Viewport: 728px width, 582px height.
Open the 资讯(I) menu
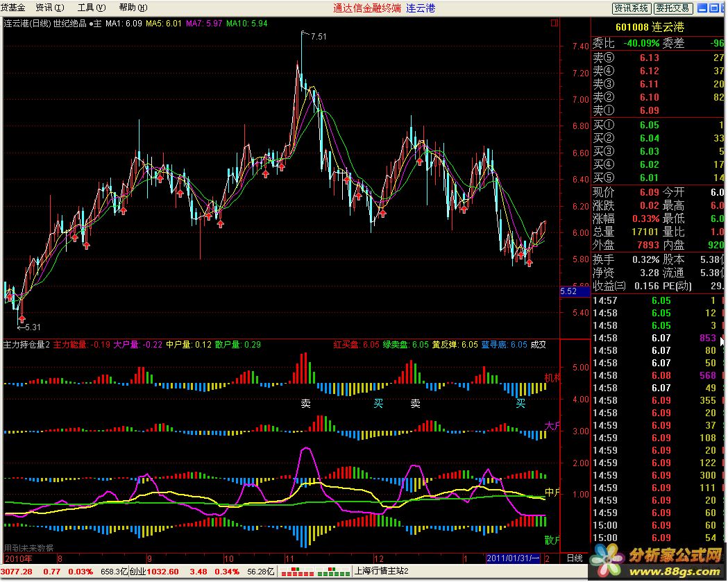pyautogui.click(x=50, y=8)
